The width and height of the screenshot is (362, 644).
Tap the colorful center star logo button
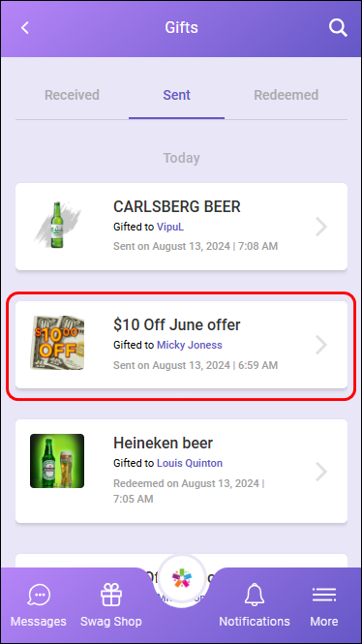181,578
